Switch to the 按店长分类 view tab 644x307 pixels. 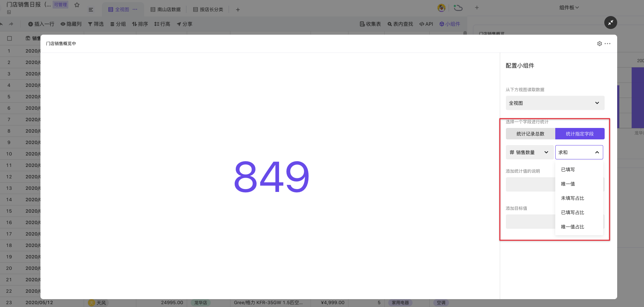point(208,9)
